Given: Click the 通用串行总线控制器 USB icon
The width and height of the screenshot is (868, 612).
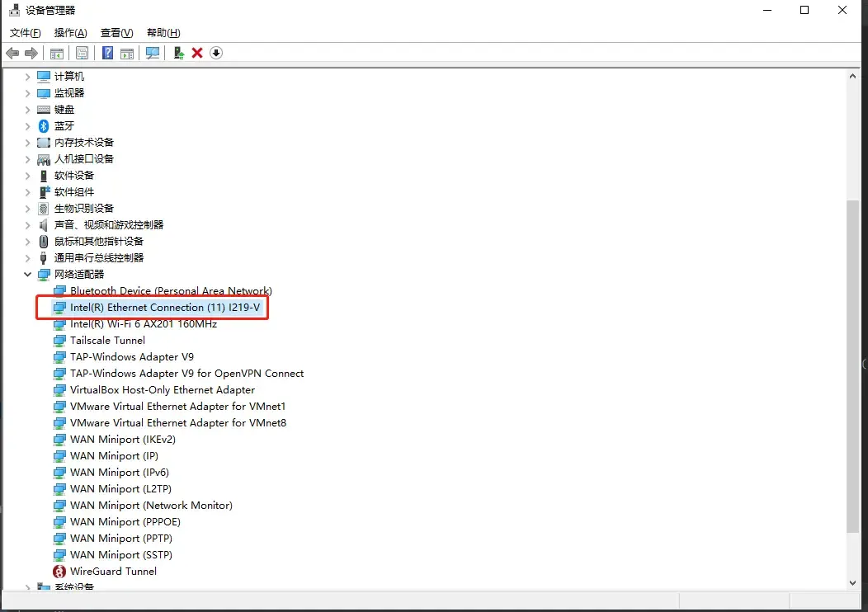Looking at the screenshot, I should pos(44,258).
